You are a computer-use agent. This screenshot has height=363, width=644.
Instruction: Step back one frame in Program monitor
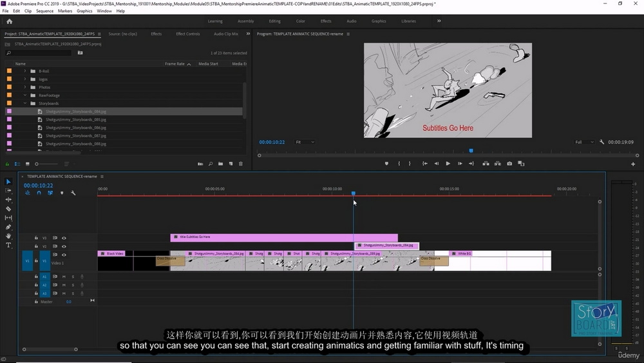(x=437, y=164)
